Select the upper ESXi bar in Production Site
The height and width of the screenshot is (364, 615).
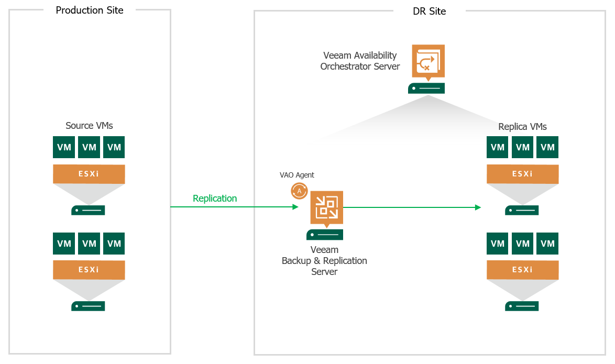click(89, 174)
